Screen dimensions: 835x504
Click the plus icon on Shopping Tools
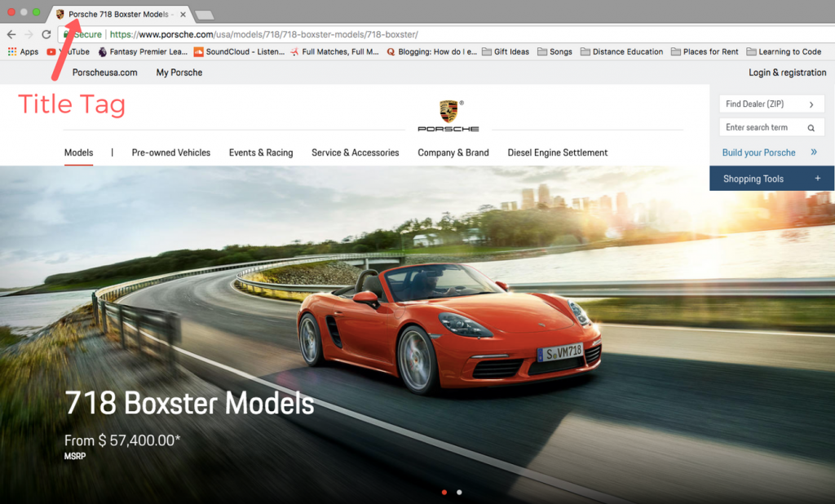[x=817, y=179]
